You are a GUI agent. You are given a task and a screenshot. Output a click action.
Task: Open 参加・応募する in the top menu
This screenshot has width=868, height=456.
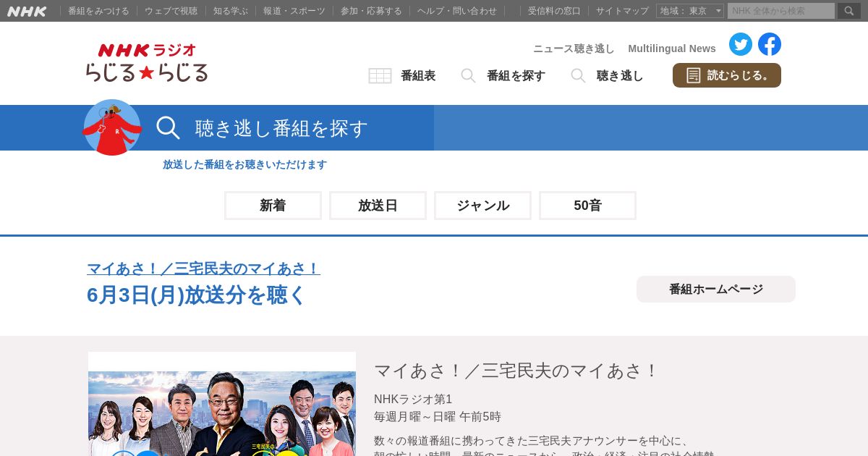(x=371, y=11)
